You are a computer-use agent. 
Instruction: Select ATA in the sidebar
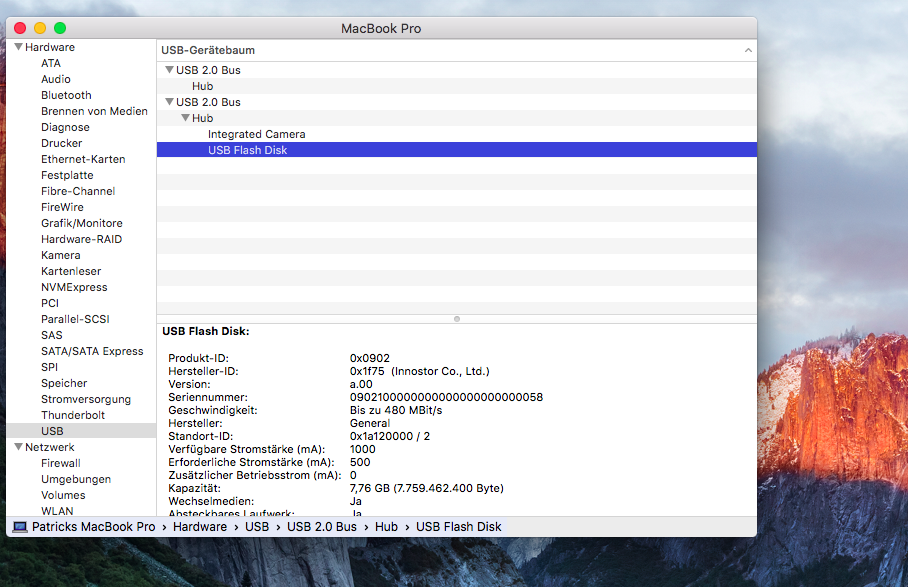click(x=51, y=63)
